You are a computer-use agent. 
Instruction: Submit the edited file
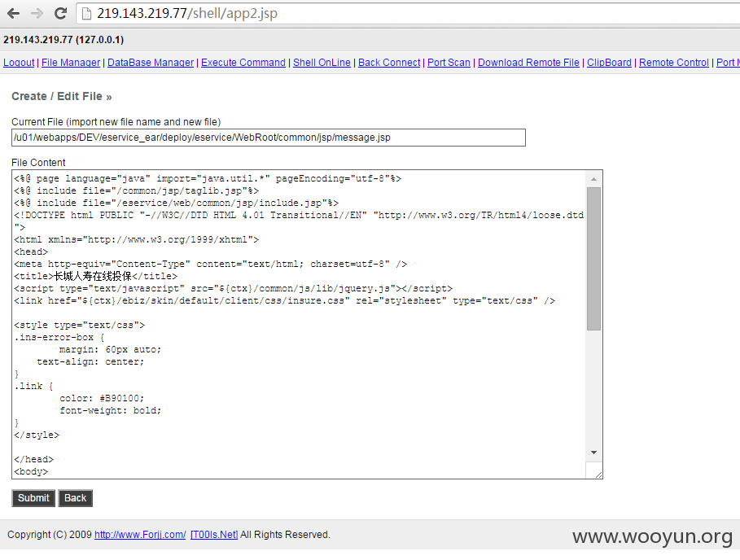pyautogui.click(x=33, y=498)
